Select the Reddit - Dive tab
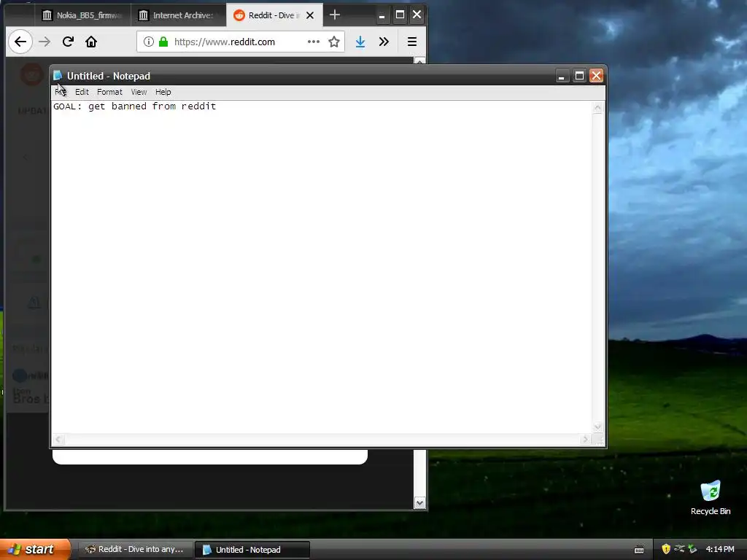Image resolution: width=747 pixels, height=560 pixels. pos(274,15)
